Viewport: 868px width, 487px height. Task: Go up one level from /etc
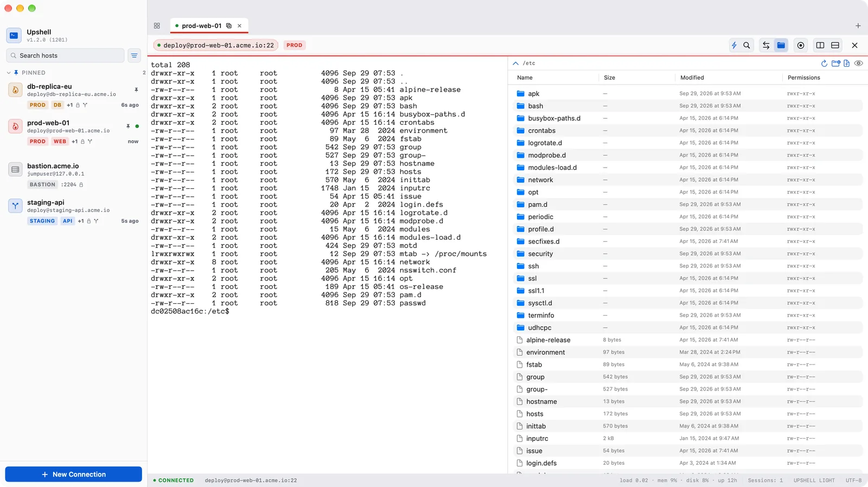[515, 63]
